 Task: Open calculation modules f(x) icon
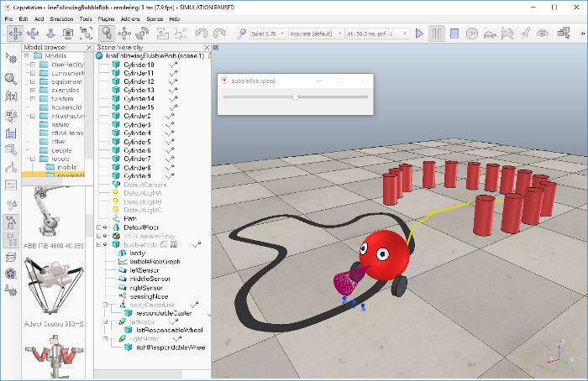[x=11, y=97]
